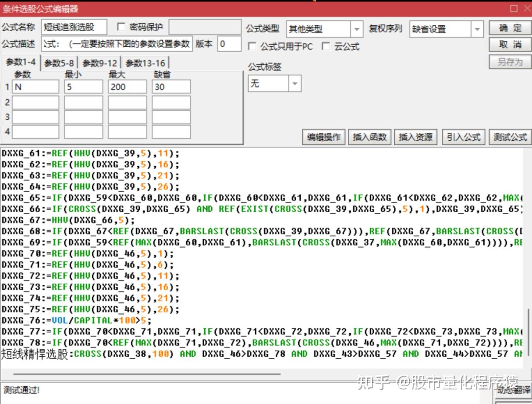Click parameter 1 name field N
The width and height of the screenshot is (532, 404).
click(35, 87)
